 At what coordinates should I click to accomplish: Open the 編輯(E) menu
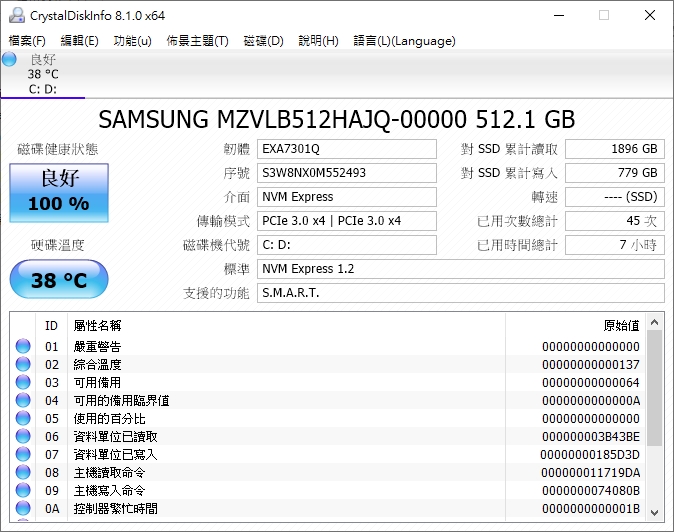coord(80,41)
